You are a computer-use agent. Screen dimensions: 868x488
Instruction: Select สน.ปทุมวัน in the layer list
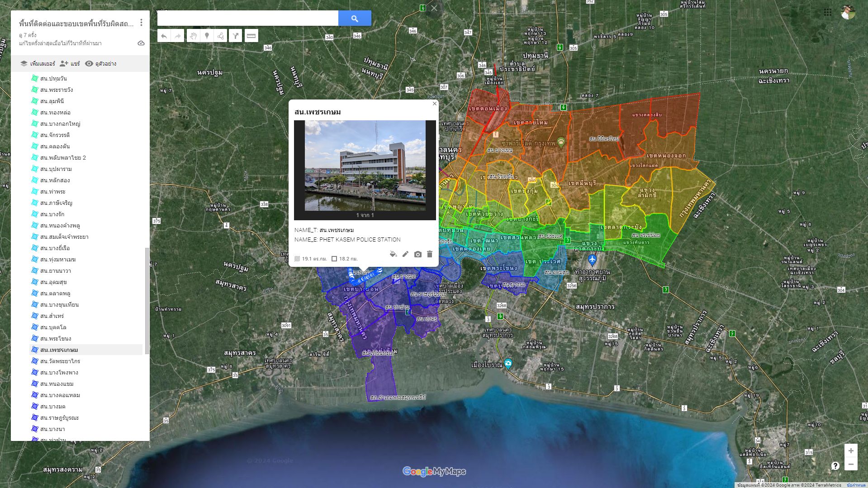tap(53, 79)
